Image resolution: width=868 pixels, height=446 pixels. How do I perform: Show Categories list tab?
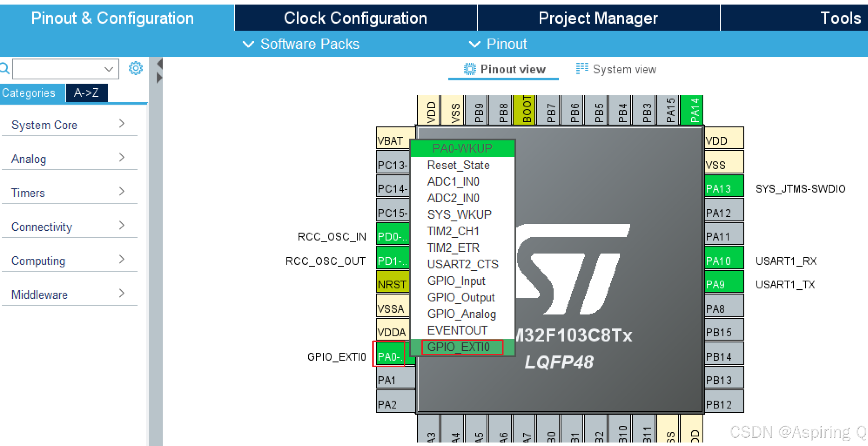pos(32,93)
